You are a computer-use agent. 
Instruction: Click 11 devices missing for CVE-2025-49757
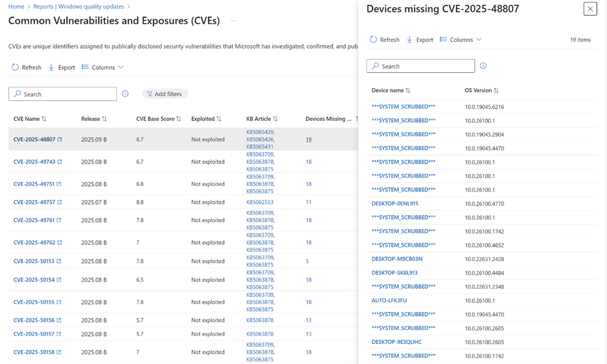pyautogui.click(x=309, y=202)
